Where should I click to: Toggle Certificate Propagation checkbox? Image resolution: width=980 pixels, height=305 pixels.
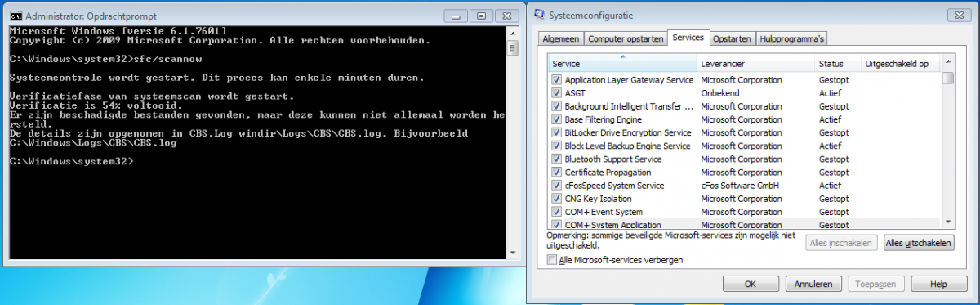click(x=556, y=173)
